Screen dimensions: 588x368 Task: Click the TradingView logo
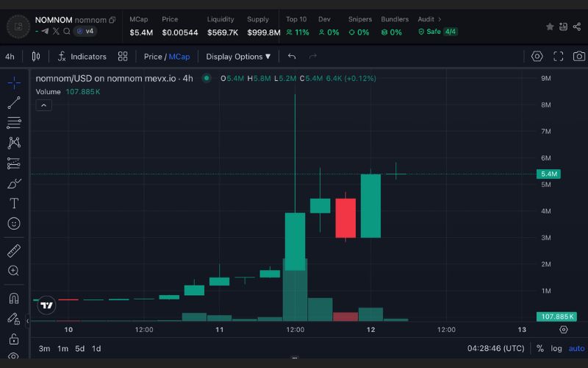tap(46, 305)
